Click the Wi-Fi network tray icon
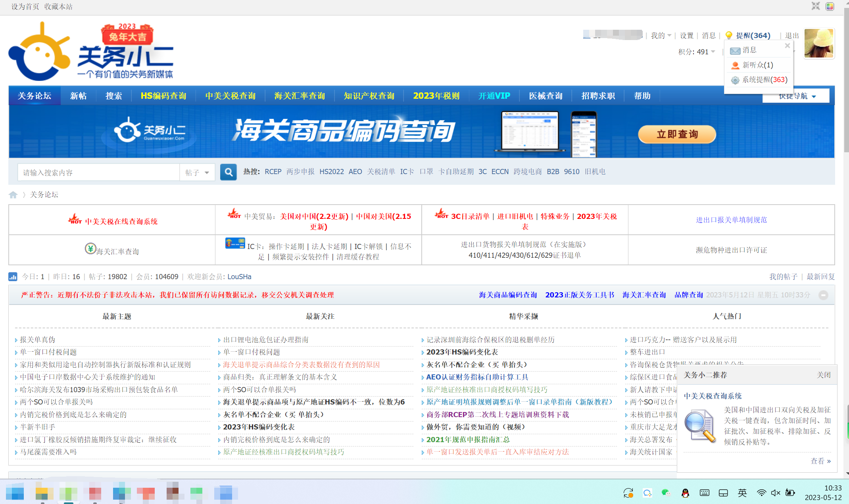The width and height of the screenshot is (849, 504). pos(761,493)
